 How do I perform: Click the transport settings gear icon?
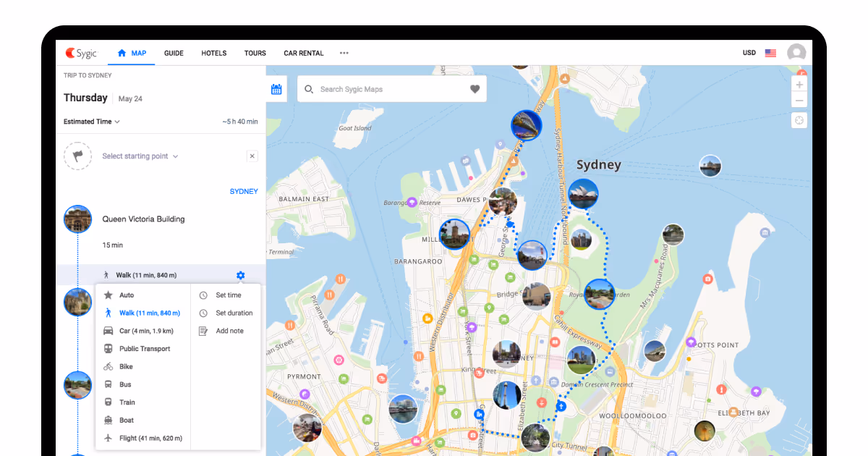[241, 275]
